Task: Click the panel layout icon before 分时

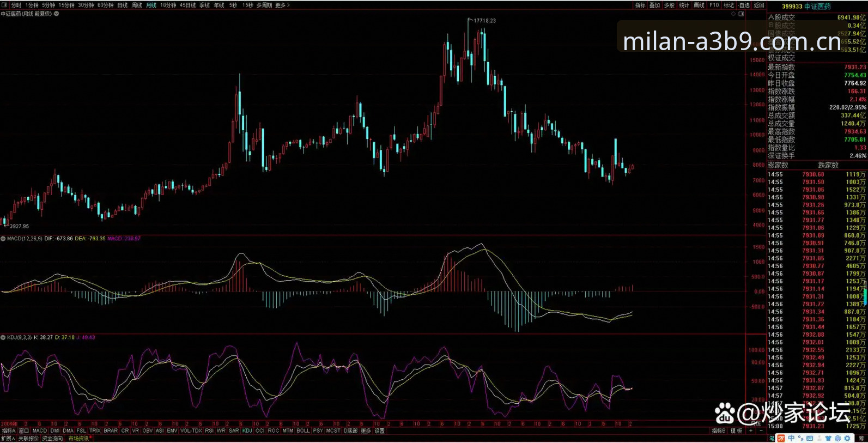Action: pos(4,5)
